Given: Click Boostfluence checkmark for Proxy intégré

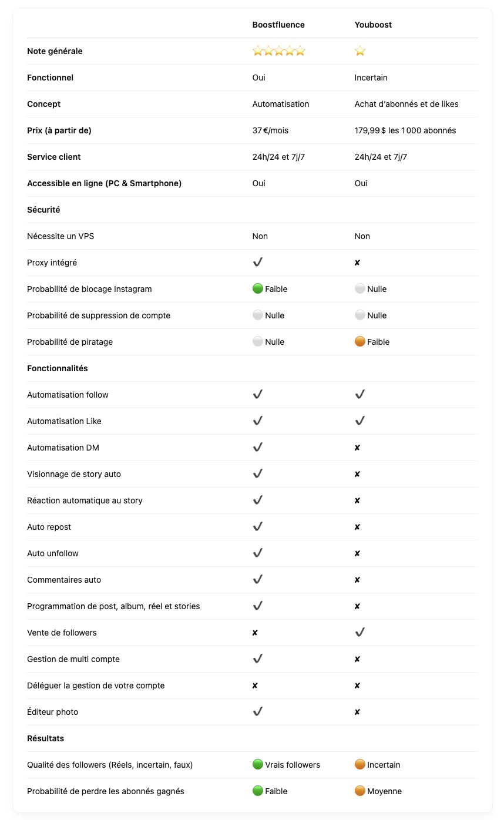Looking at the screenshot, I should (x=257, y=262).
